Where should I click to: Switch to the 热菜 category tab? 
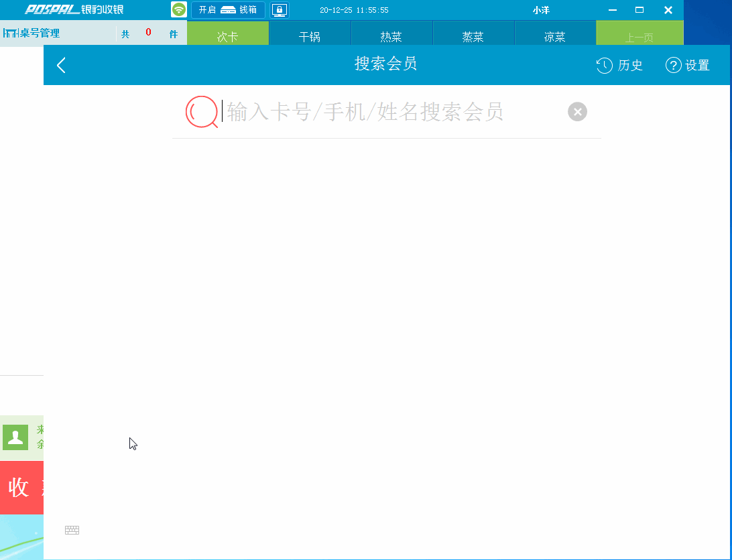click(391, 32)
